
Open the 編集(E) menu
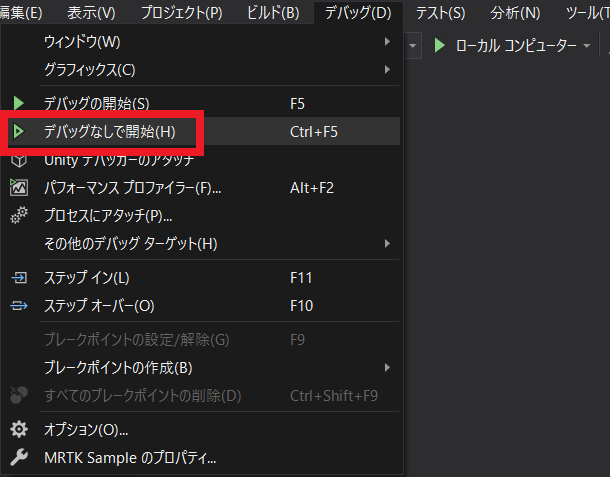[x=21, y=13]
